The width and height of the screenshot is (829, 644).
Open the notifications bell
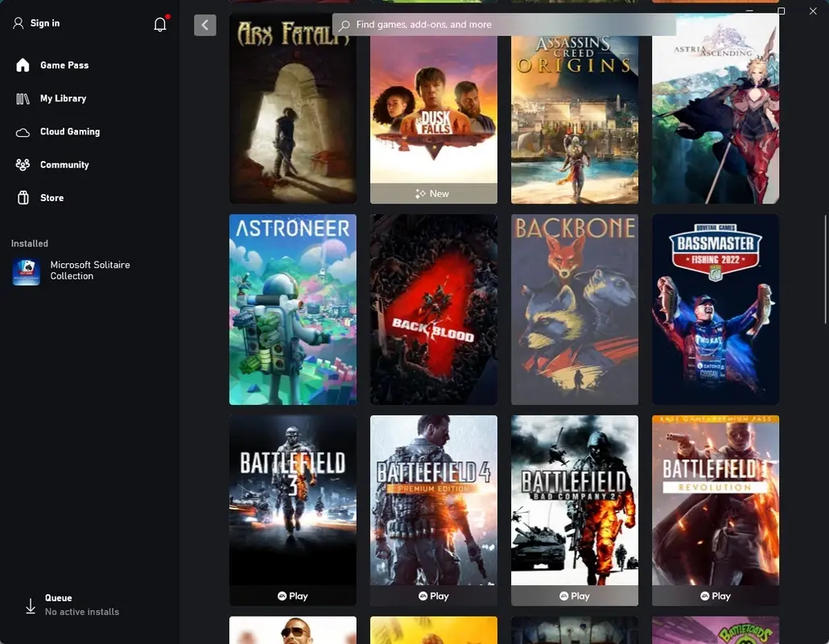pyautogui.click(x=159, y=24)
